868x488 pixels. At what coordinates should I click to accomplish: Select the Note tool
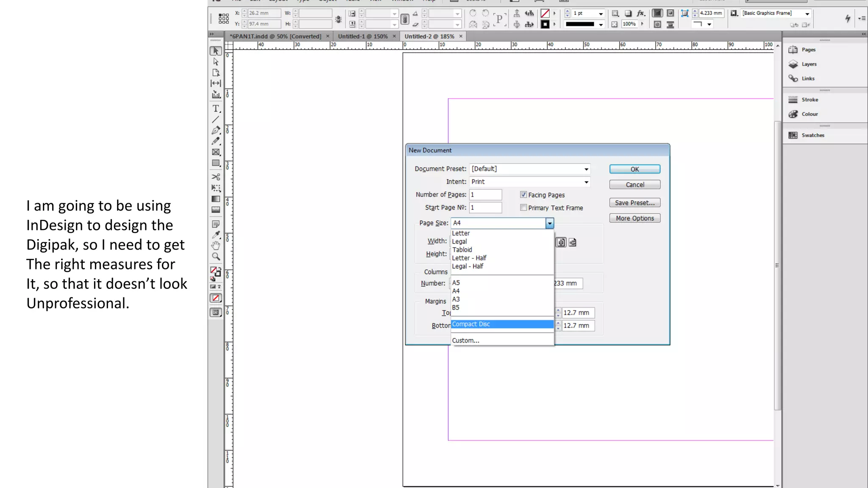point(216,224)
